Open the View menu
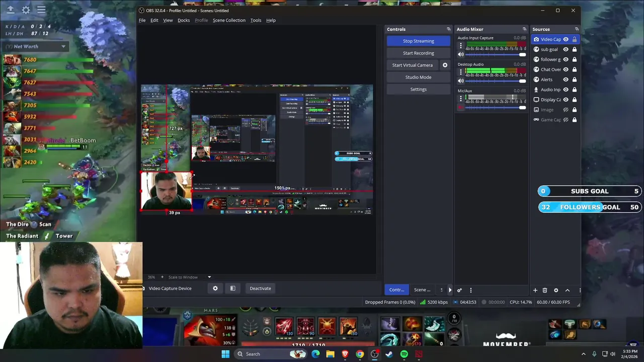This screenshot has width=644, height=362. [168, 20]
